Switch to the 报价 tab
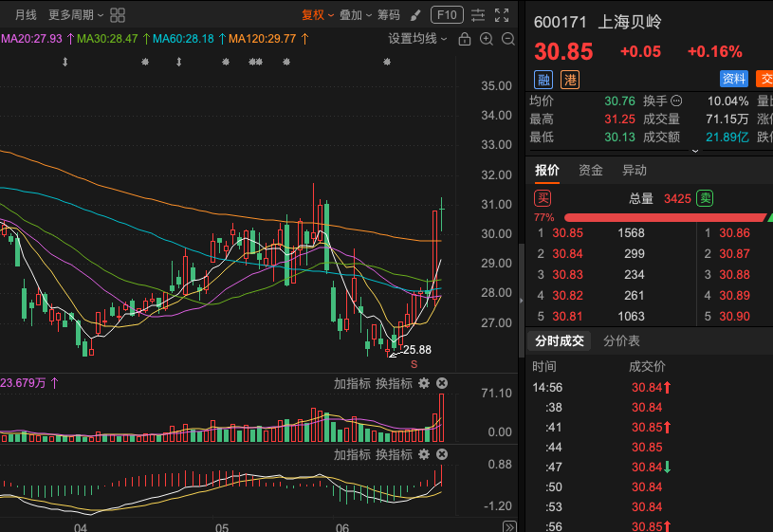Image resolution: width=773 pixels, height=532 pixels. 547,171
